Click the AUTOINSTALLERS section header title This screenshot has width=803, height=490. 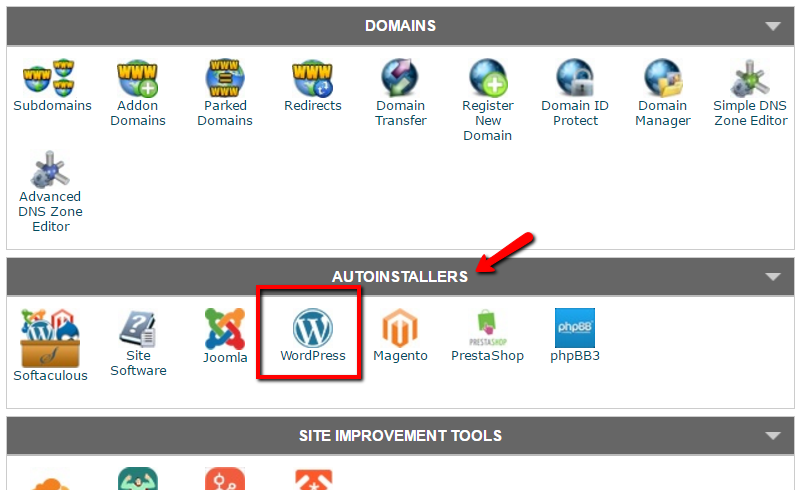click(x=400, y=277)
